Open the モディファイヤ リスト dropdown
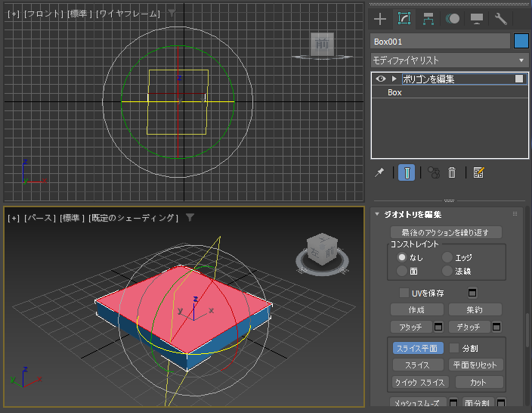 450,61
